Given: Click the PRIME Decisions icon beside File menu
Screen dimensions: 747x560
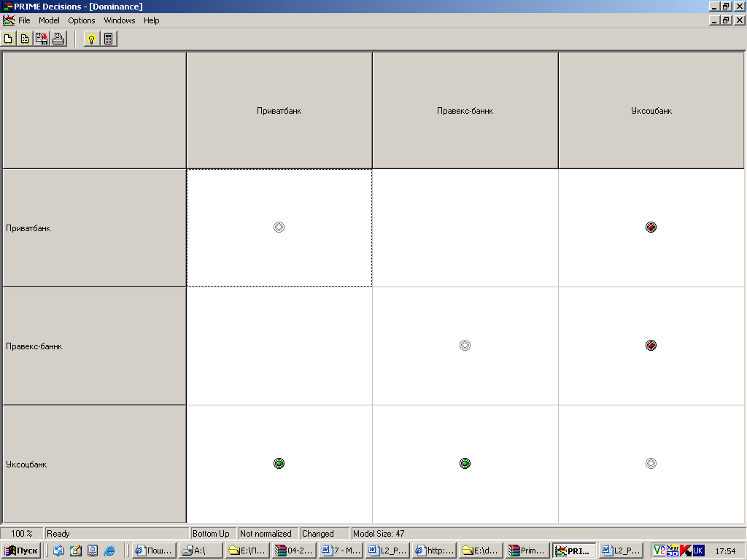Looking at the screenshot, I should [9, 20].
